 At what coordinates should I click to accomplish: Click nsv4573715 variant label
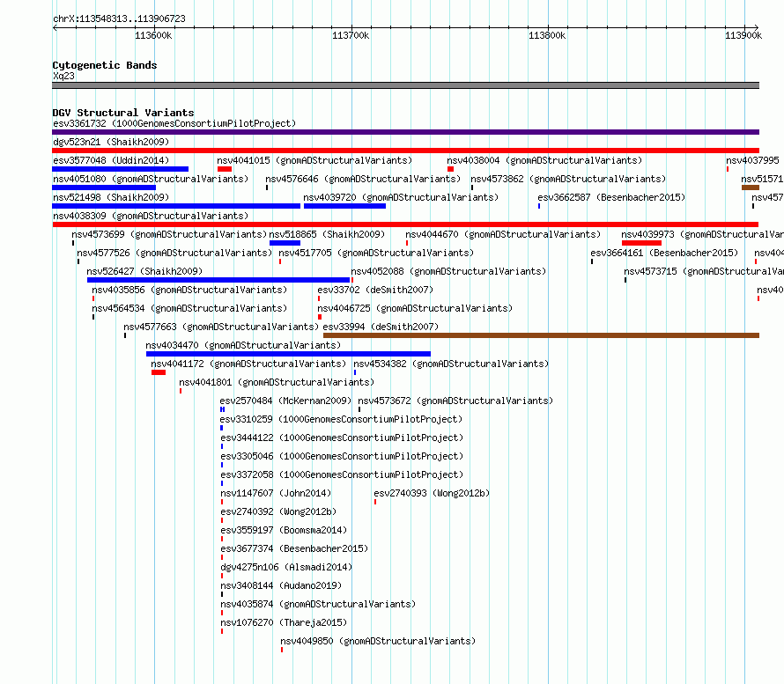[704, 271]
